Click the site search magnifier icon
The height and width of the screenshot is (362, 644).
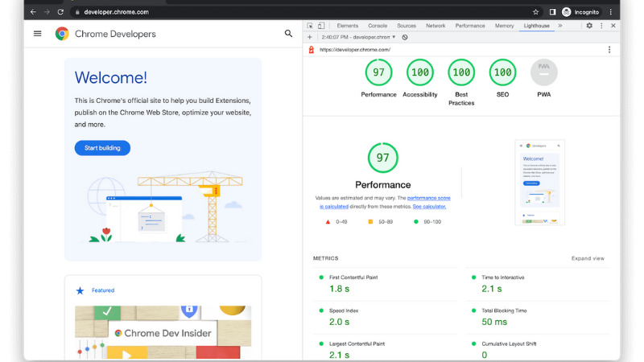click(x=288, y=34)
